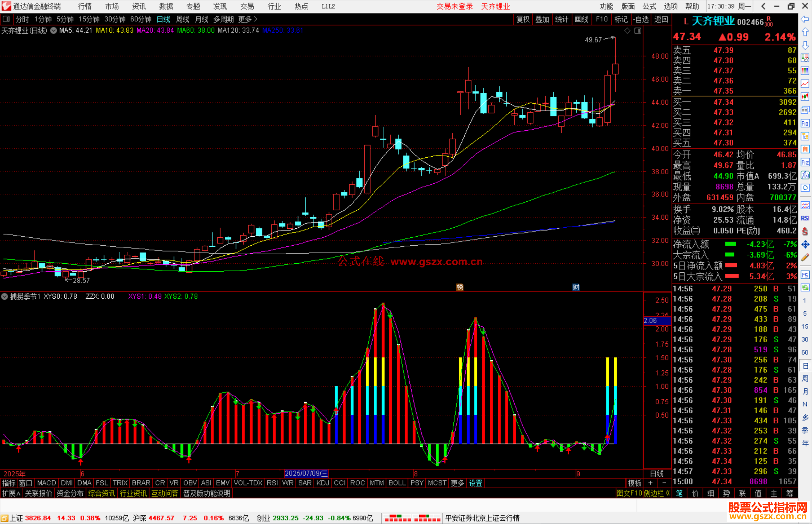Viewport: 812px width, 524px height.
Task: Open the 模板 template dropdown
Action: 635,483
